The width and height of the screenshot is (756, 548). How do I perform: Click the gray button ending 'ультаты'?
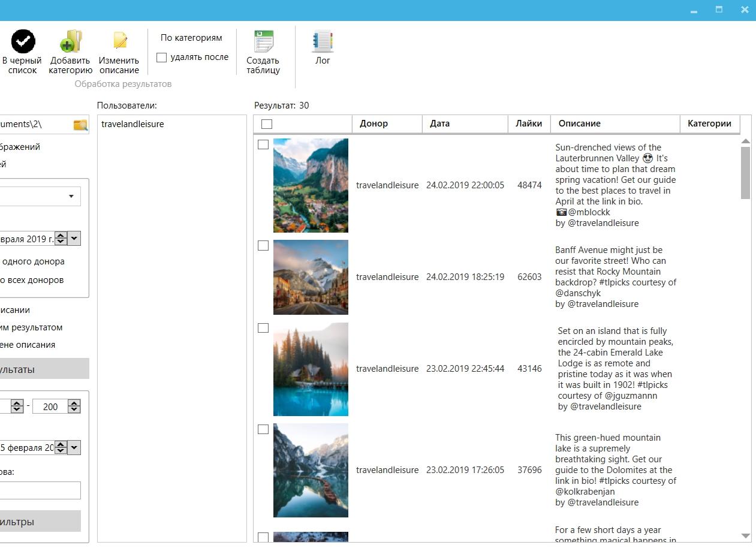click(44, 369)
